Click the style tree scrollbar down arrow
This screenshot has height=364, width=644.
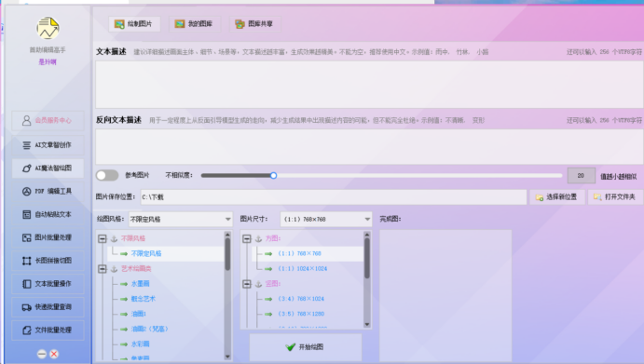pos(227,357)
